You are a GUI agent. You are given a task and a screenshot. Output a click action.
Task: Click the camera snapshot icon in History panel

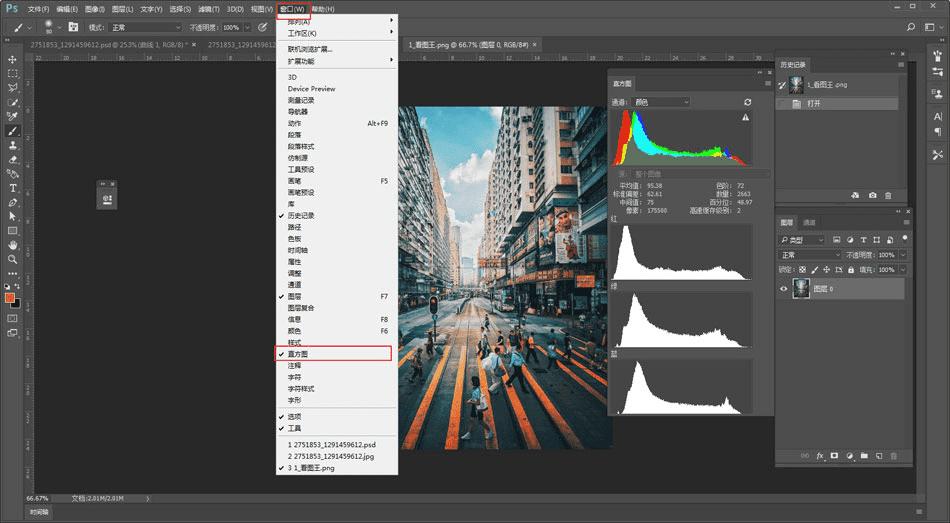872,195
